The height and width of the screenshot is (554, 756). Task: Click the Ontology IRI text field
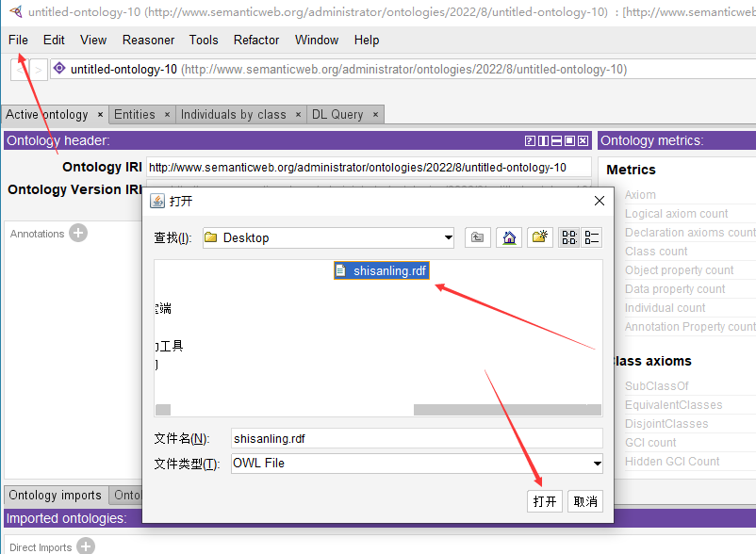tap(369, 167)
